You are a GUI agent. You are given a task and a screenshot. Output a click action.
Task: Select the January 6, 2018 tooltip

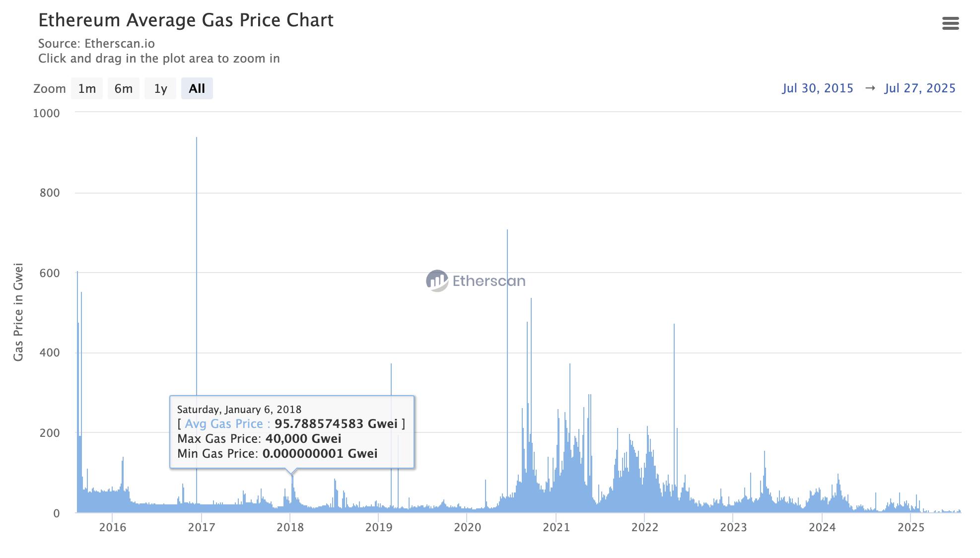click(x=239, y=410)
